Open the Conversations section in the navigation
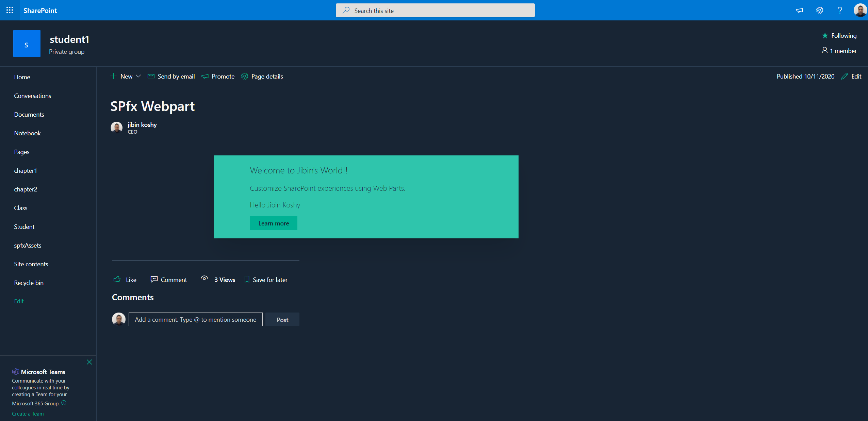 pyautogui.click(x=33, y=96)
